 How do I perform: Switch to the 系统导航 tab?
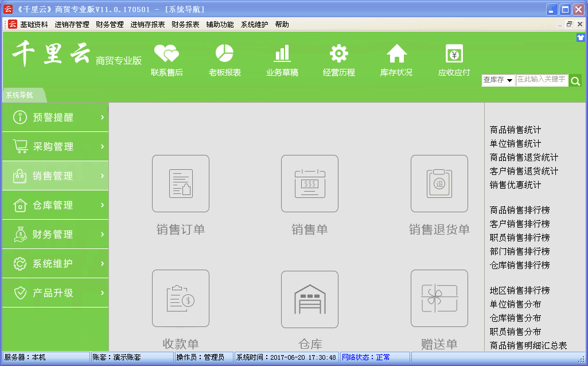coord(20,95)
